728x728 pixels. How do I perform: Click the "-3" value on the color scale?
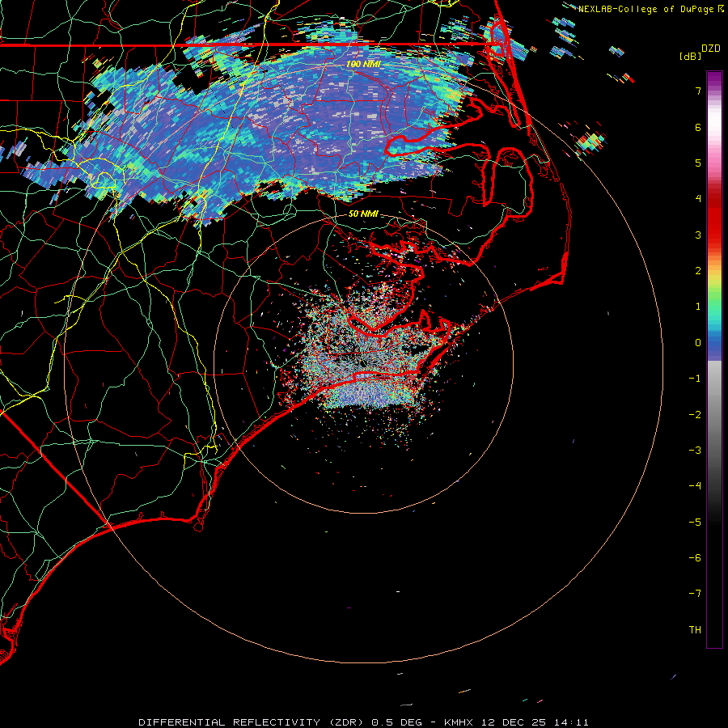coord(695,451)
